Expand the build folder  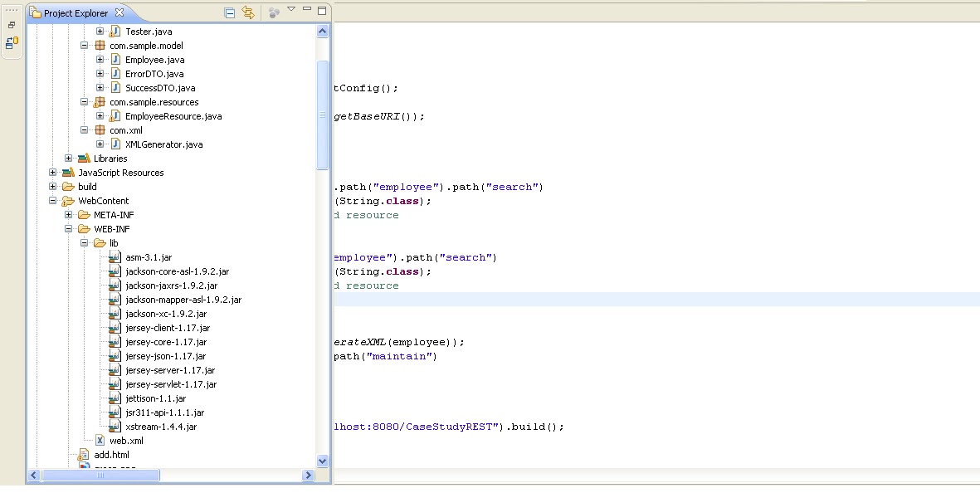pos(52,186)
